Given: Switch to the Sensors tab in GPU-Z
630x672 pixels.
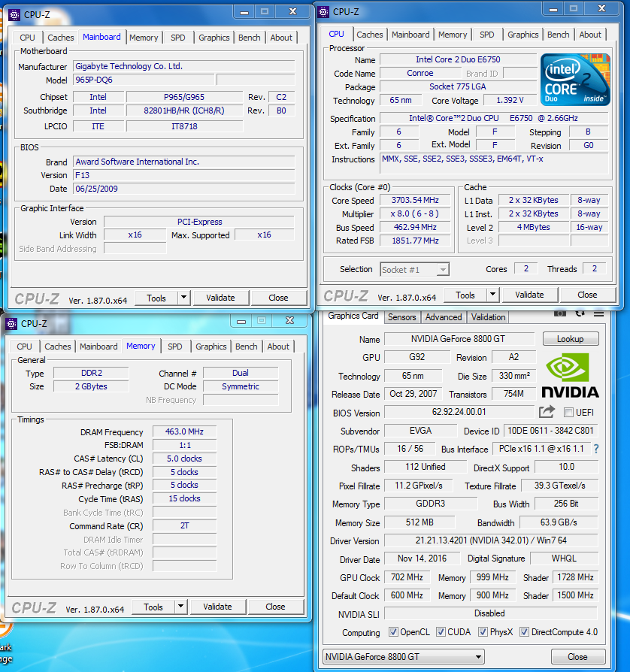Looking at the screenshot, I should point(401,317).
